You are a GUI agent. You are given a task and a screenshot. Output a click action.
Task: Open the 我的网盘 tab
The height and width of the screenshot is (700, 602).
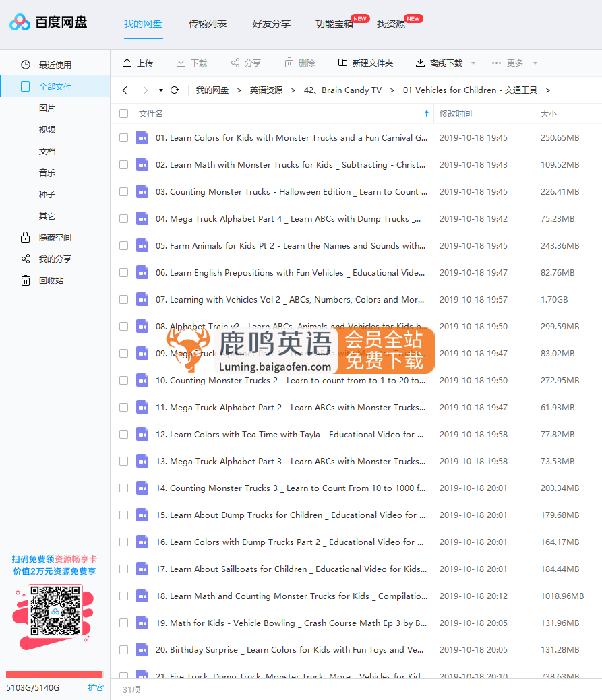pos(143,23)
